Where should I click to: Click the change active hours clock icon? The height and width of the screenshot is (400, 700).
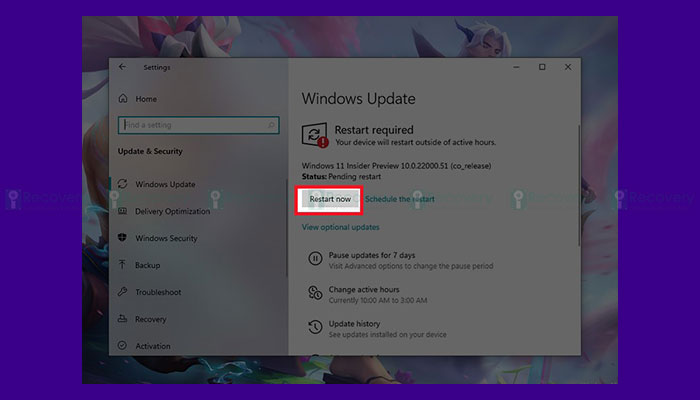click(315, 293)
